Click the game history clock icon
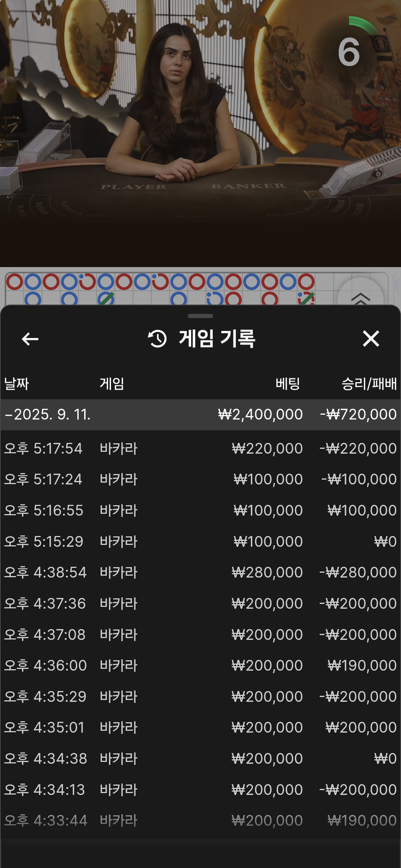401x868 pixels. [x=157, y=339]
